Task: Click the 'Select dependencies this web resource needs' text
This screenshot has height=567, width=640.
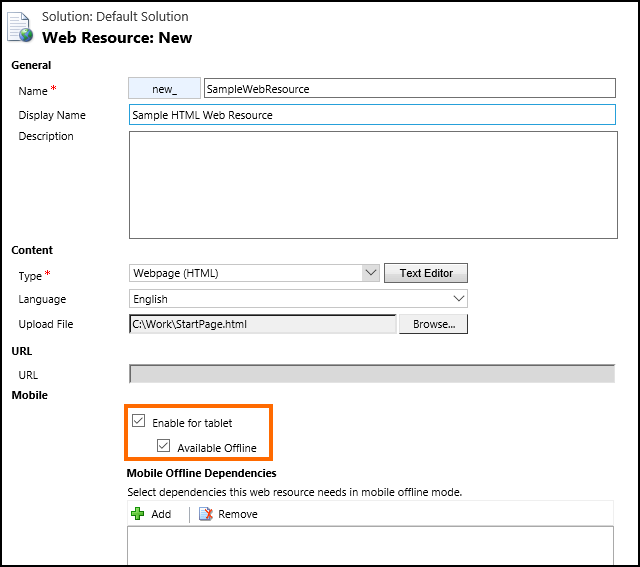Action: [294, 492]
